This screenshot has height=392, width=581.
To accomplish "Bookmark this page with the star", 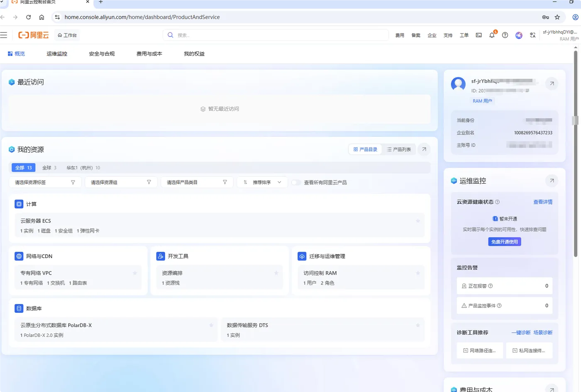I will click(x=557, y=17).
